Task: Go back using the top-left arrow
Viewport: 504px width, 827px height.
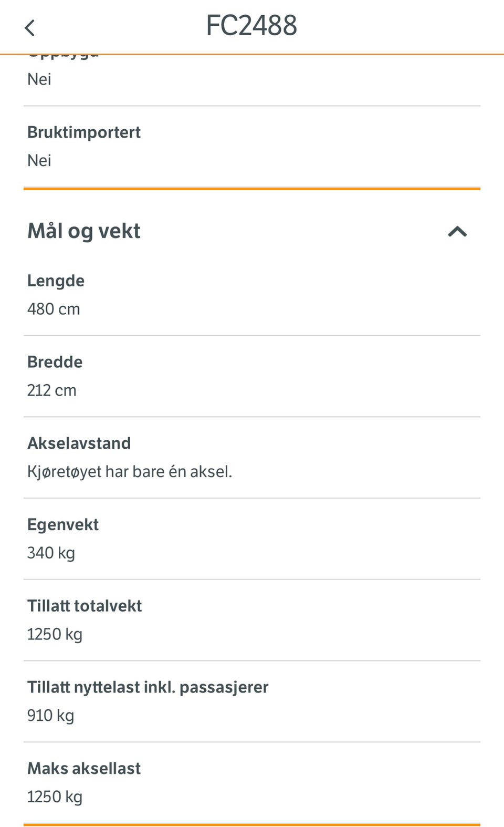Action: 30,27
